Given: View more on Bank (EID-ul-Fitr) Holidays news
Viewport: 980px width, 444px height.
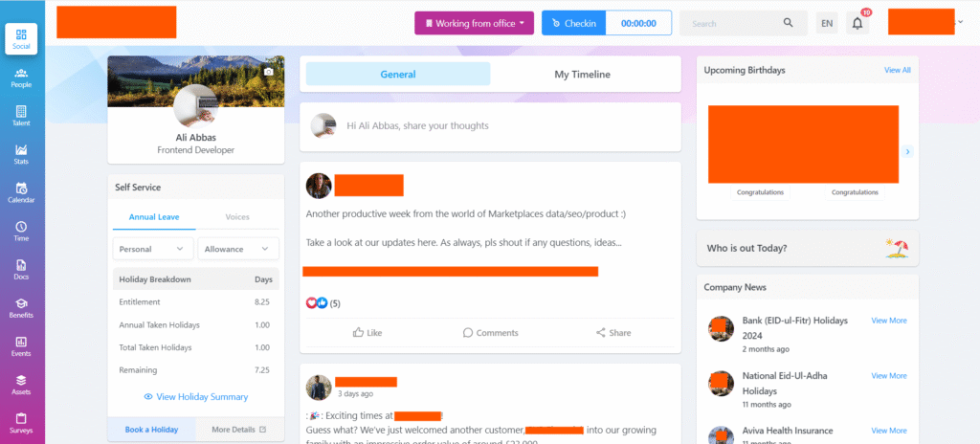Looking at the screenshot, I should [x=889, y=321].
